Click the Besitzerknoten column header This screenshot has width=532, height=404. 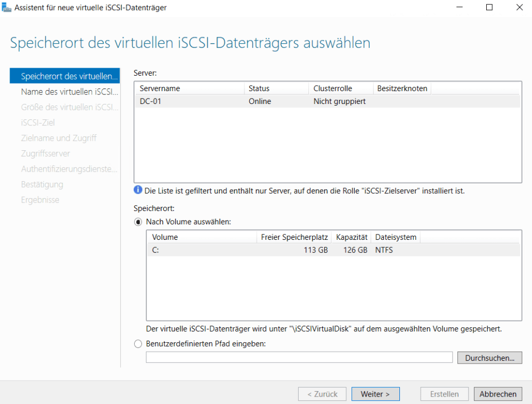pos(402,88)
